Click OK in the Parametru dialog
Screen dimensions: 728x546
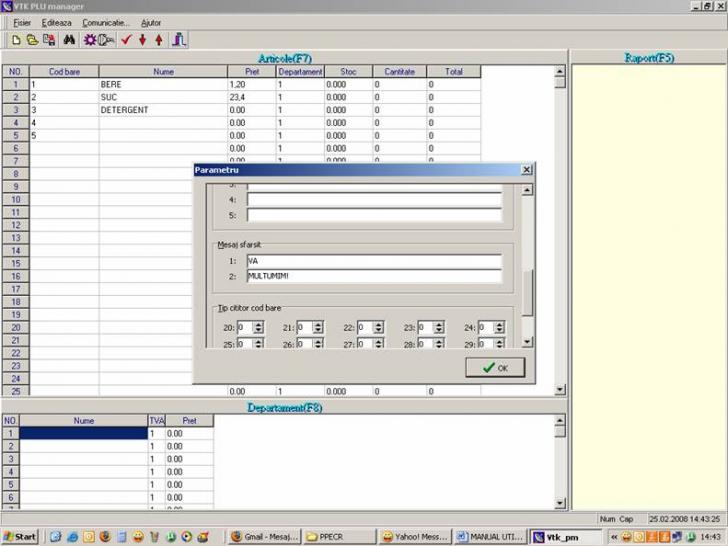(495, 368)
